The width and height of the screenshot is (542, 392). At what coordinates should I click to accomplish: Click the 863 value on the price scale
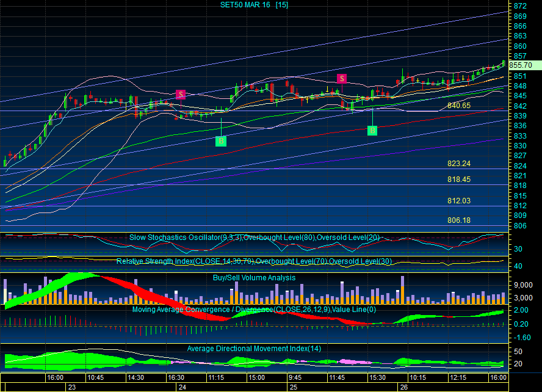coord(520,36)
